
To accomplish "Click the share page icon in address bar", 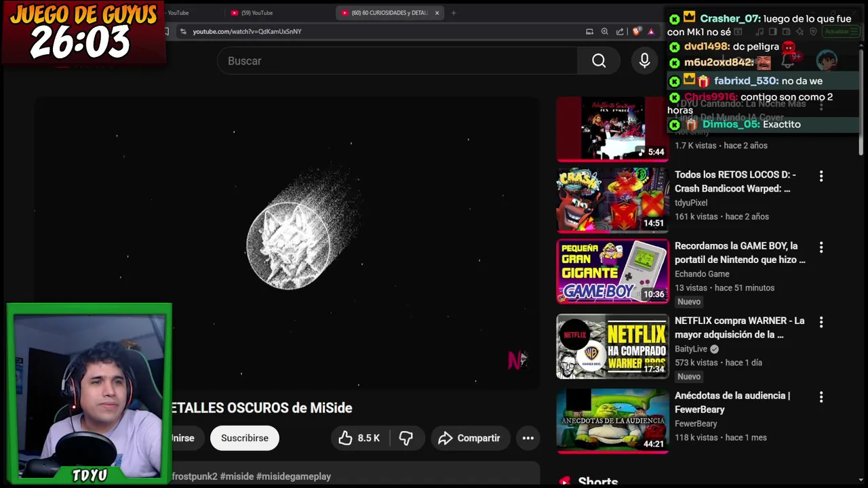I will (x=620, y=31).
